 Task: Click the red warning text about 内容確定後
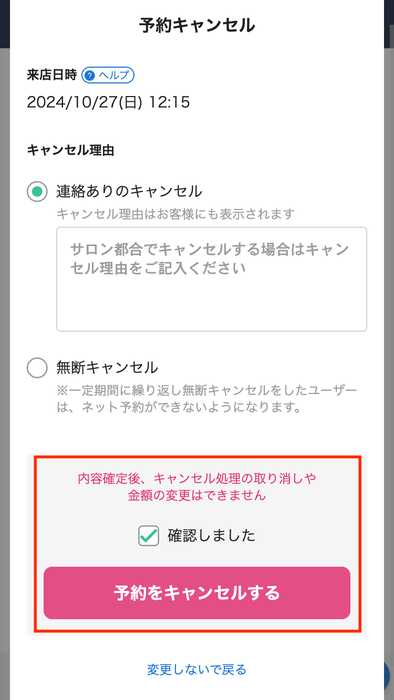[197, 487]
